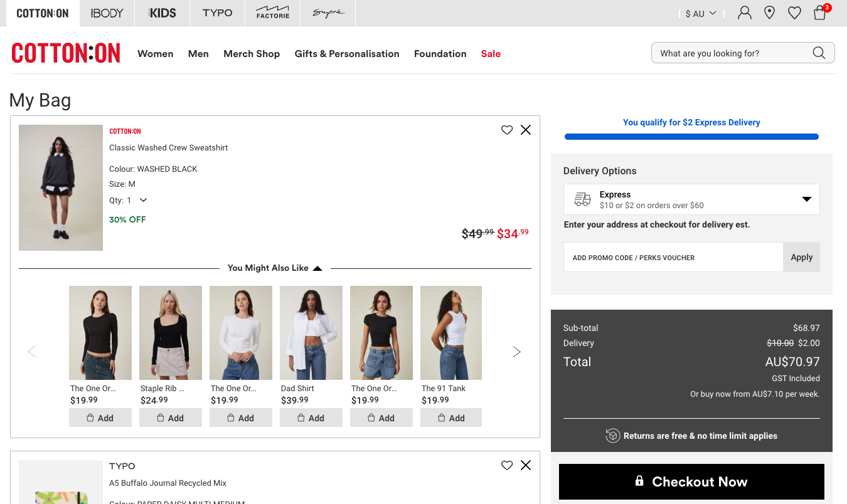The image size is (847, 504).
Task: Open the Staple Rib product thumbnail
Action: tap(171, 333)
